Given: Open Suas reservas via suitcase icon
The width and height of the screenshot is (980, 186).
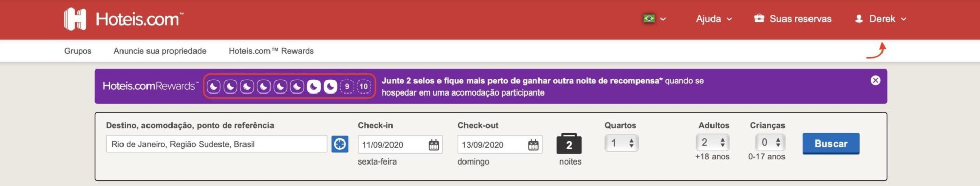Looking at the screenshot, I should [759, 19].
